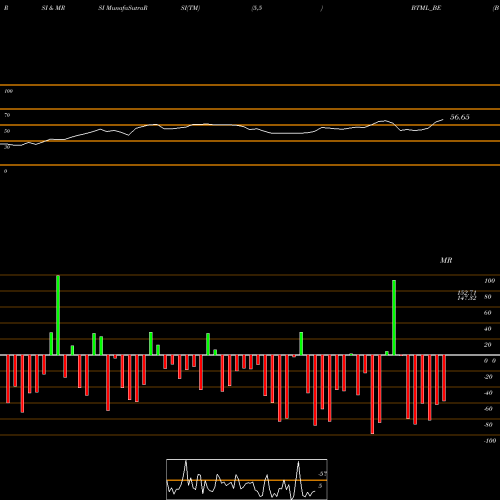This screenshot has height=500, width=500.
Task: Click the -40 label on MR axis
Action: click(x=488, y=393)
